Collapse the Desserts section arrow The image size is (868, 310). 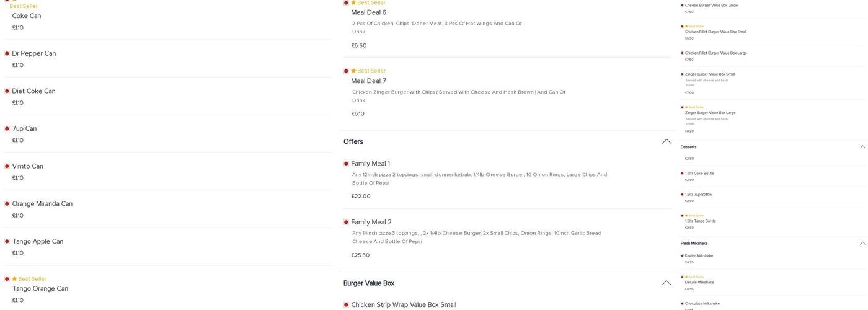pos(862,147)
